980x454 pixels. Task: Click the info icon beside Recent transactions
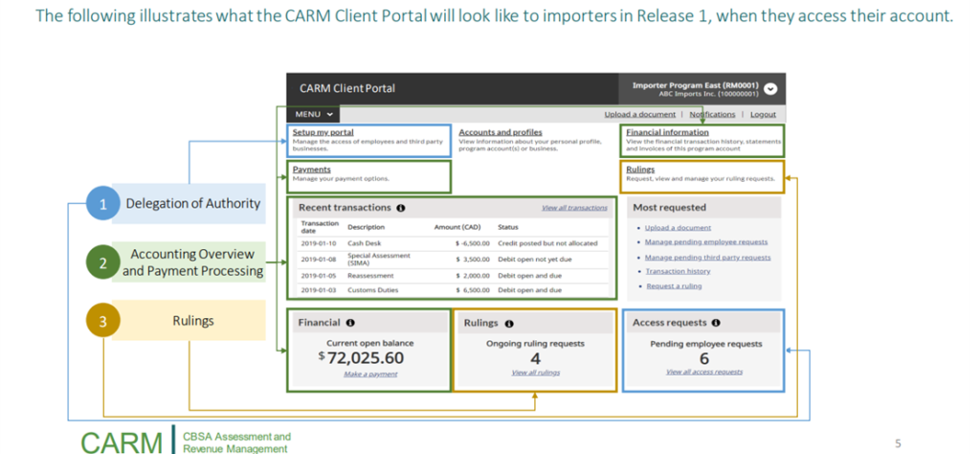(400, 207)
